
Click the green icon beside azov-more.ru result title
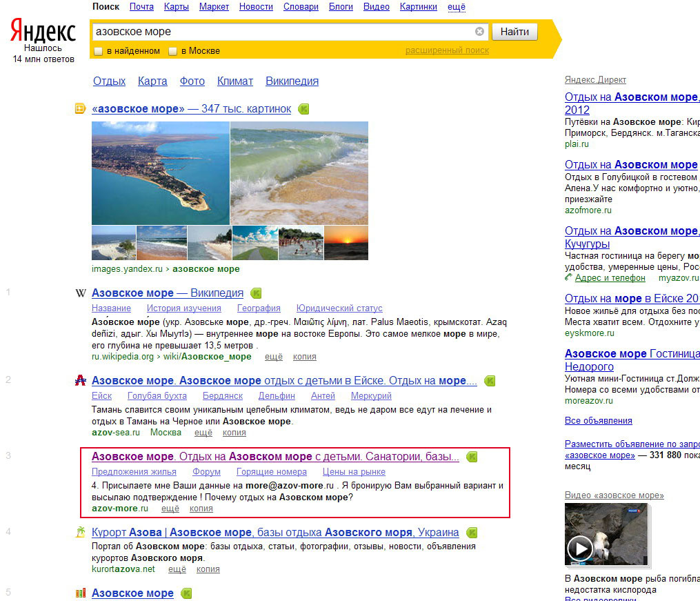pyautogui.click(x=472, y=457)
